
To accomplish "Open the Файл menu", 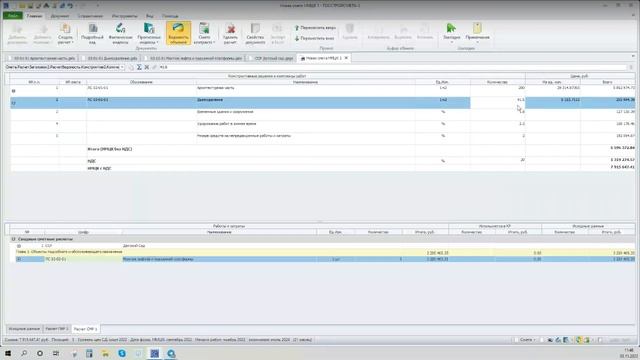I will (13, 16).
